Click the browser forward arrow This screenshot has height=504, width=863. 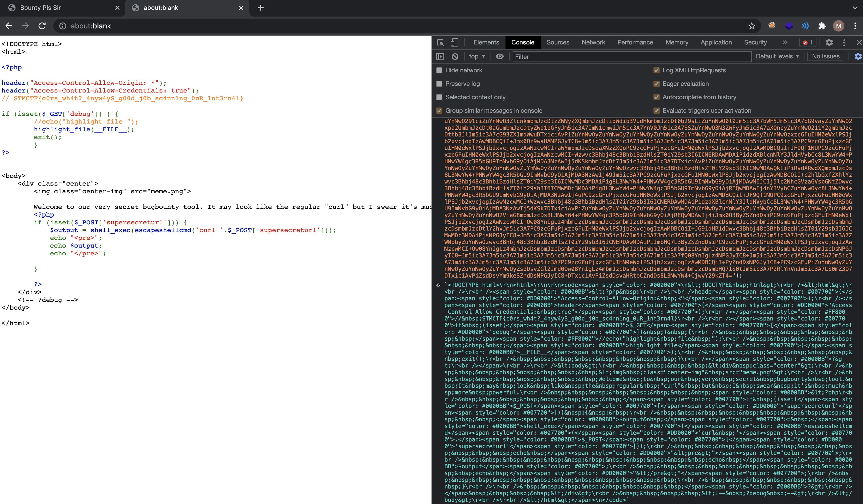[x=25, y=26]
